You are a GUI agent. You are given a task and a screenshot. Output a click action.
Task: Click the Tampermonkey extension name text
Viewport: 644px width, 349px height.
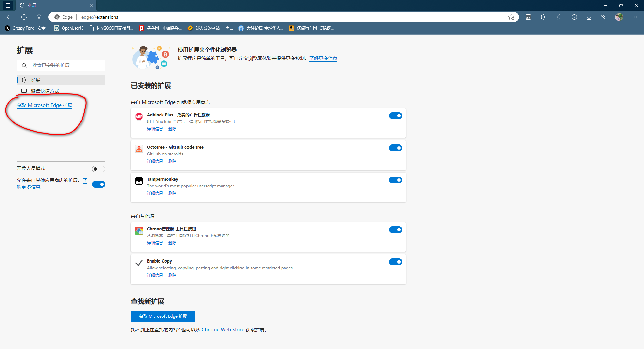(163, 179)
